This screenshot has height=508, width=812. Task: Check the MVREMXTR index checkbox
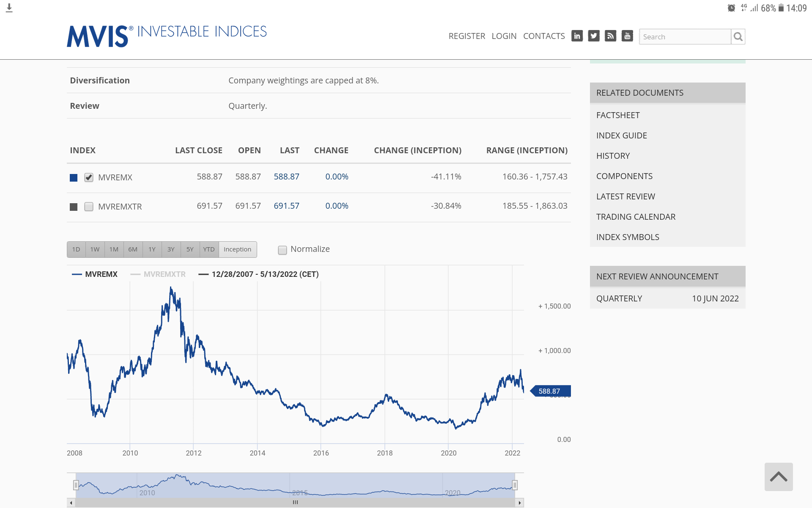[89, 207]
